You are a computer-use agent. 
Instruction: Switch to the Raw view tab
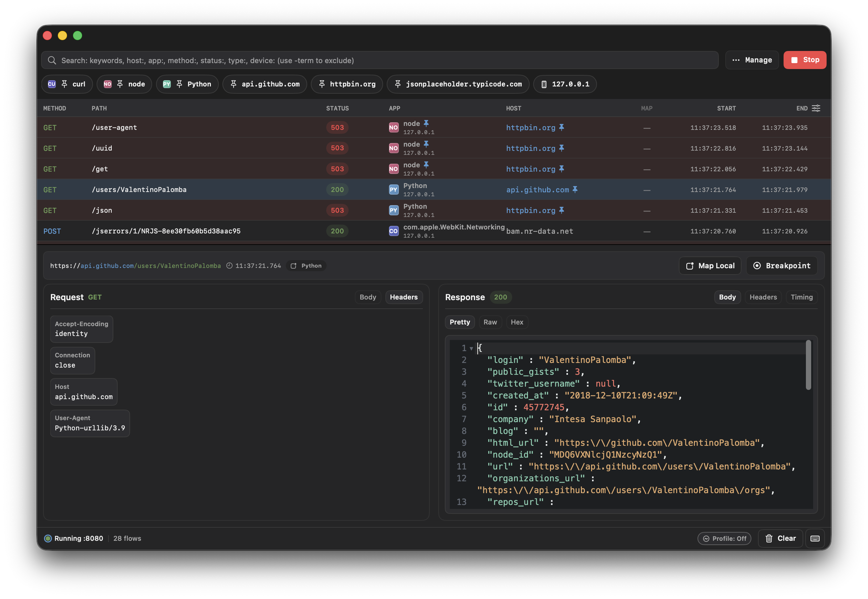(x=490, y=322)
